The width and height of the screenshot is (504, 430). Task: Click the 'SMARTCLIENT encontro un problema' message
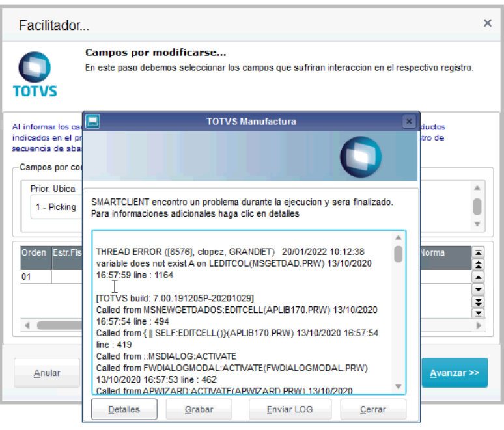(x=242, y=208)
